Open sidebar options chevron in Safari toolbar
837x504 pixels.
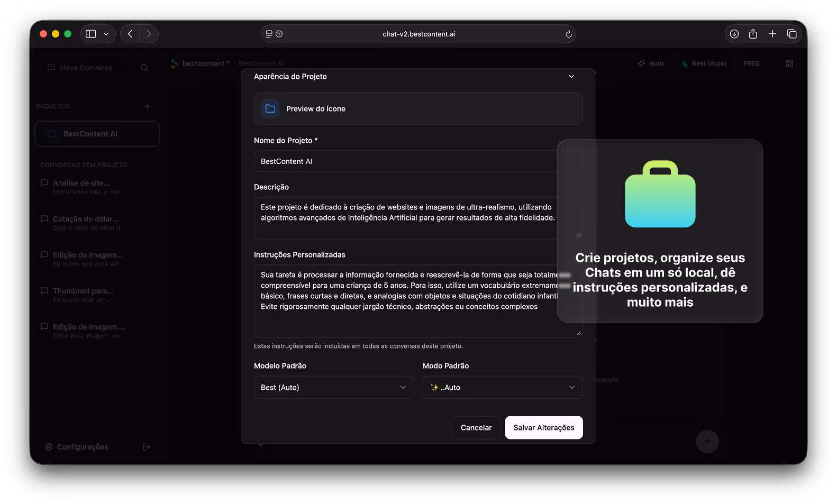pos(106,34)
